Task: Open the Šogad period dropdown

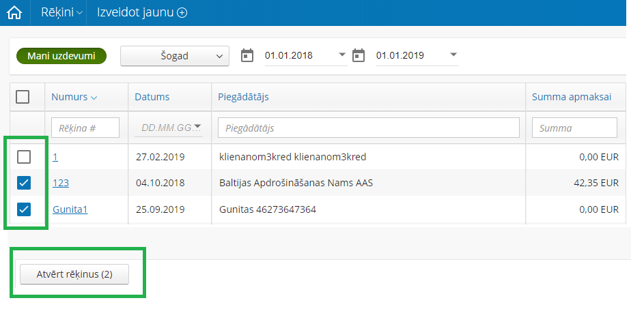Action: point(175,56)
